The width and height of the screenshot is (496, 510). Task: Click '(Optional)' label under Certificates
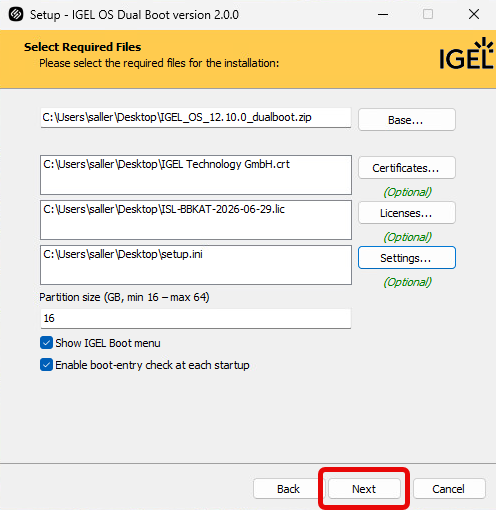click(407, 192)
